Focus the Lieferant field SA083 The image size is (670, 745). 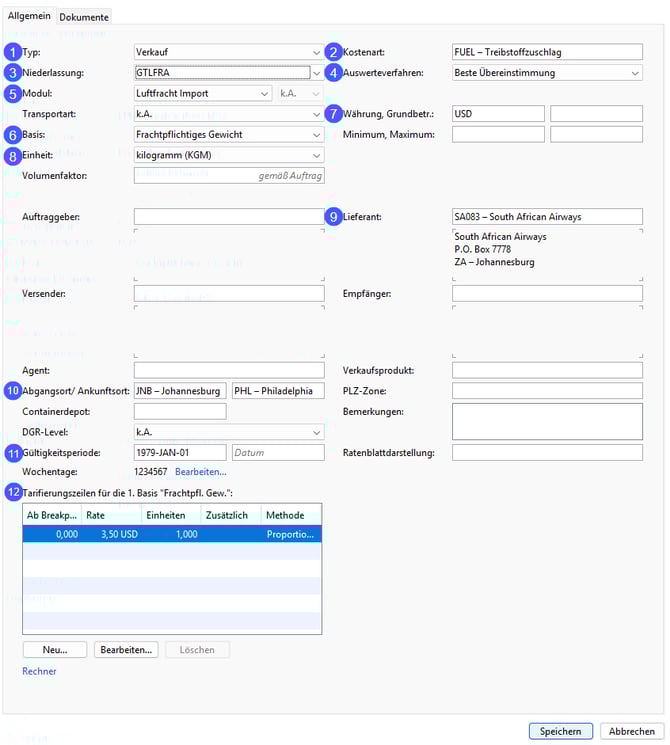coord(546,217)
